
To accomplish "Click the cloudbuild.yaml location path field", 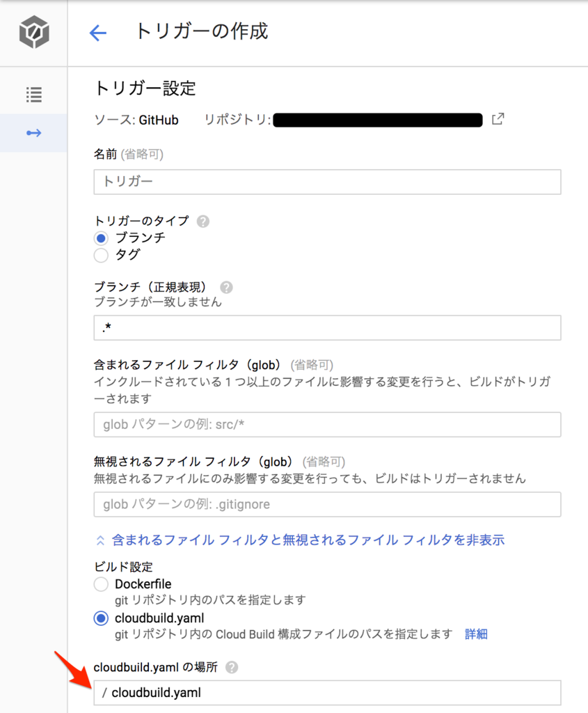I will (x=327, y=693).
